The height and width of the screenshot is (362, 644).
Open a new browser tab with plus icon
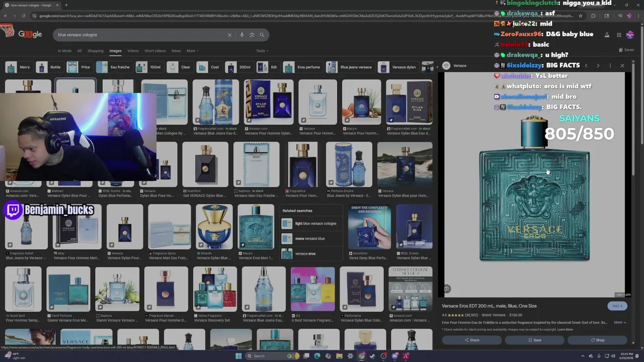(x=66, y=5)
